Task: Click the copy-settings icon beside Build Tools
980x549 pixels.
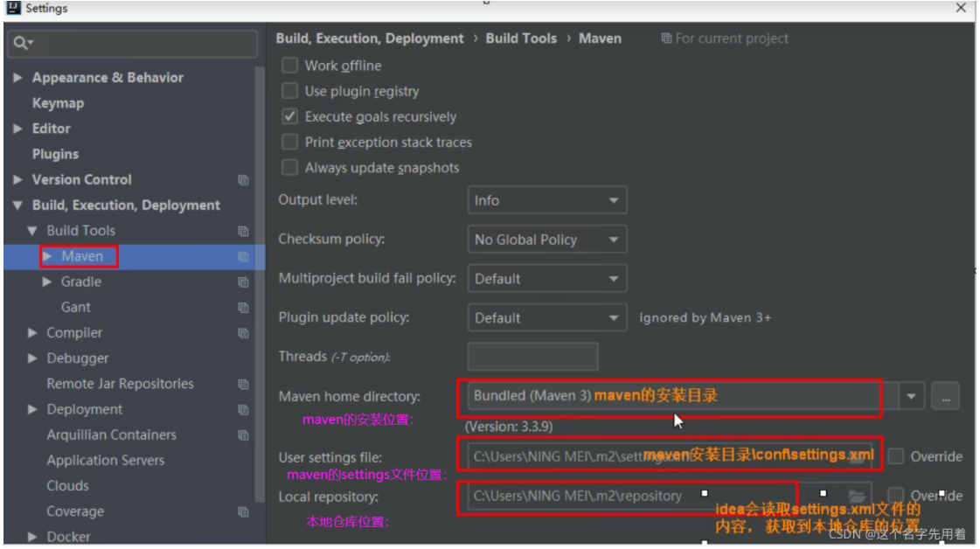Action: click(243, 230)
